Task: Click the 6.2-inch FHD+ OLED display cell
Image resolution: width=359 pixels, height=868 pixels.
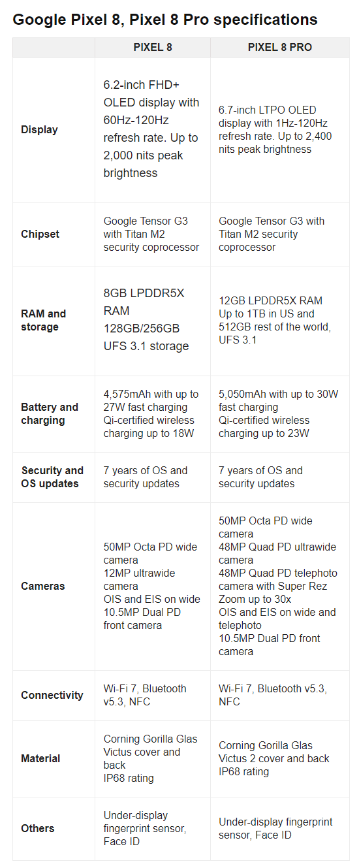Action: [153, 129]
